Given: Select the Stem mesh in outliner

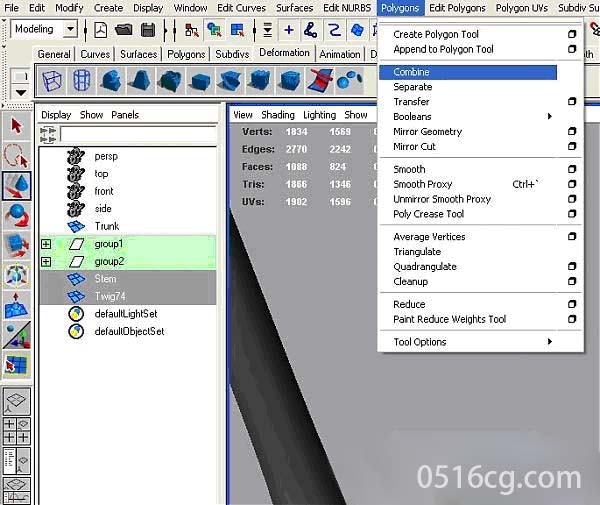Looking at the screenshot, I should coord(128,279).
